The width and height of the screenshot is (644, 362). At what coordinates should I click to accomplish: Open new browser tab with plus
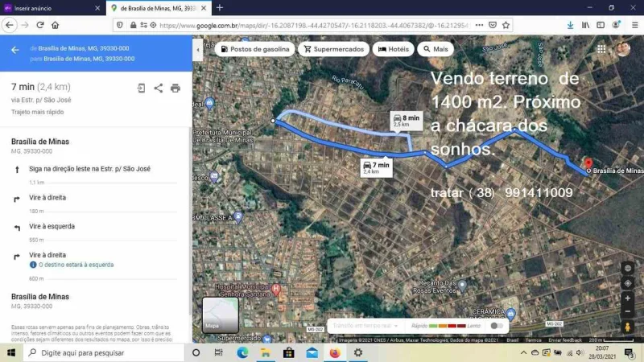[x=220, y=8]
